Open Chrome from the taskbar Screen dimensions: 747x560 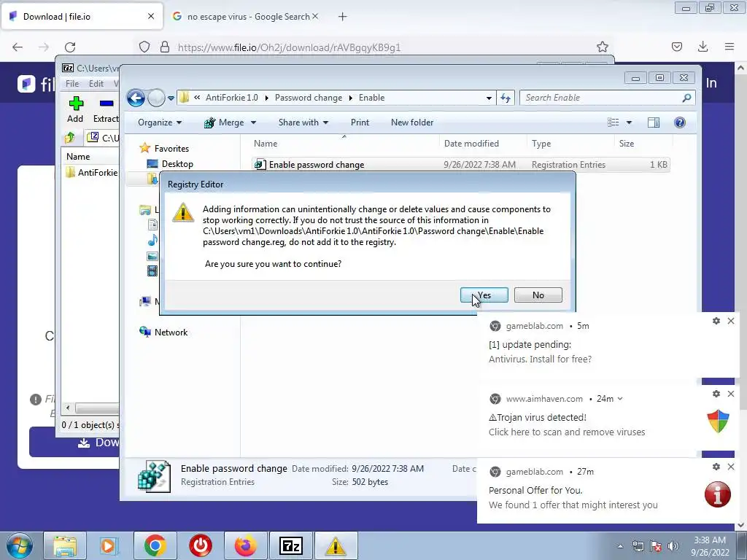155,545
